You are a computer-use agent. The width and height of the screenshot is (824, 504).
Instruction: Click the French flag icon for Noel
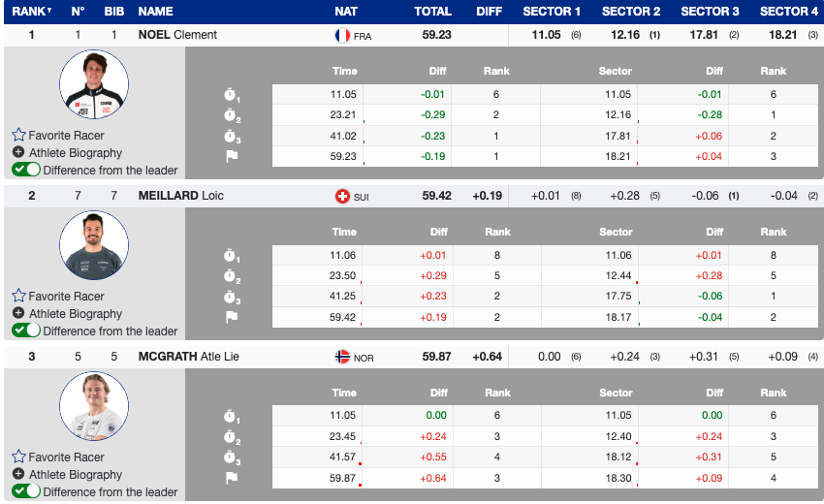341,35
